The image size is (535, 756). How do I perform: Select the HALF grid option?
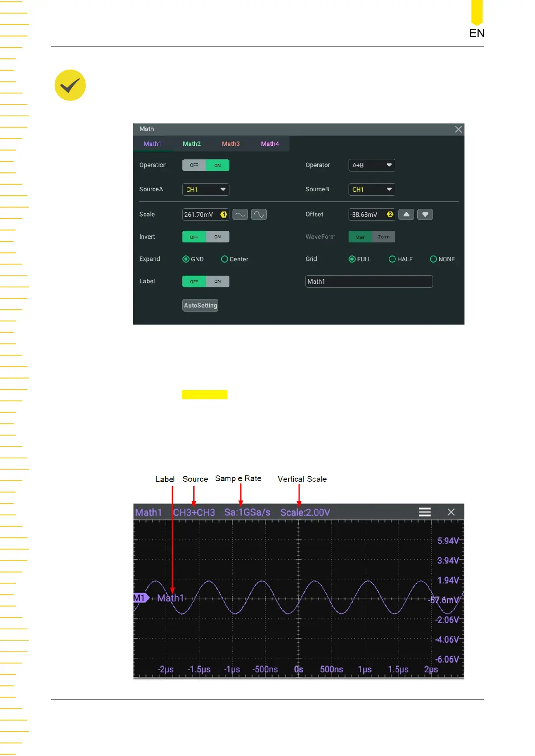tap(401, 259)
